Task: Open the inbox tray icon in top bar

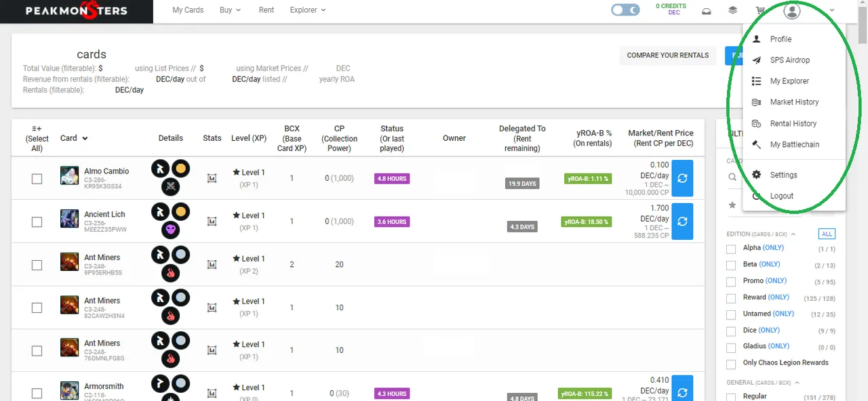Action: [x=706, y=11]
